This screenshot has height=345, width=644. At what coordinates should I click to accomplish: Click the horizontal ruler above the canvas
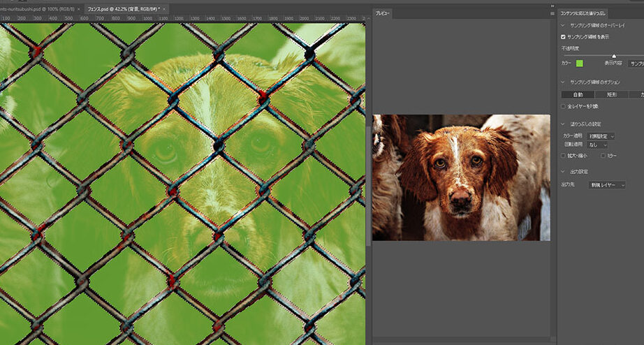click(x=183, y=18)
